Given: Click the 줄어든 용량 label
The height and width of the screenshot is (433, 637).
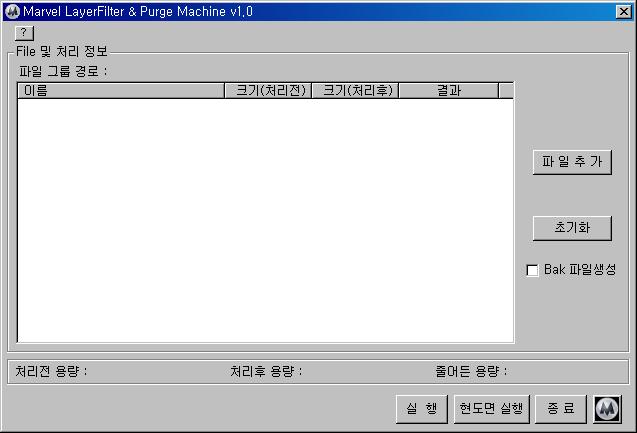Looking at the screenshot, I should point(471,371).
